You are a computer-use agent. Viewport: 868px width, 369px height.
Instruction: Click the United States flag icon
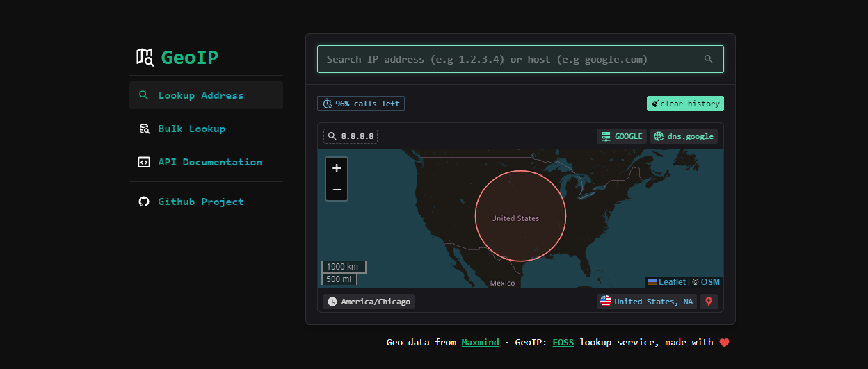coord(606,302)
